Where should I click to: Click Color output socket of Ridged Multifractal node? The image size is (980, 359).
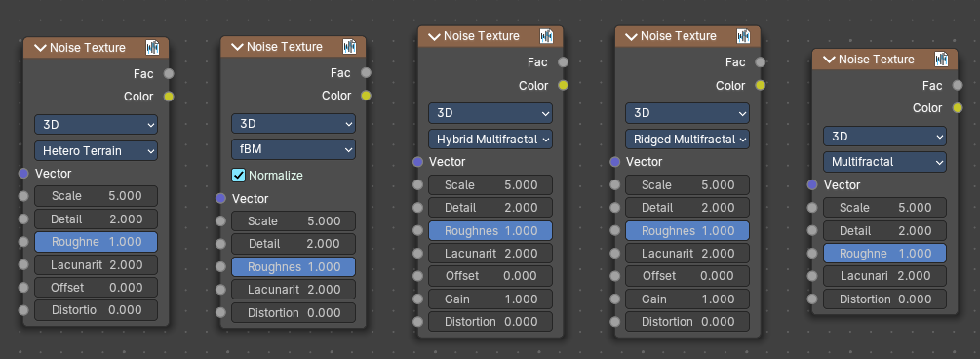(x=760, y=85)
